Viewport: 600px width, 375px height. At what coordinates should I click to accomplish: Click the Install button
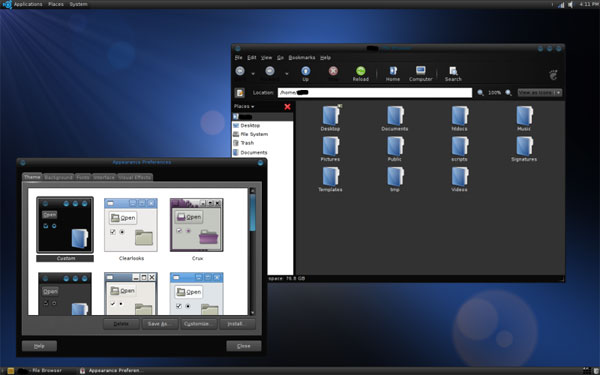coord(237,324)
